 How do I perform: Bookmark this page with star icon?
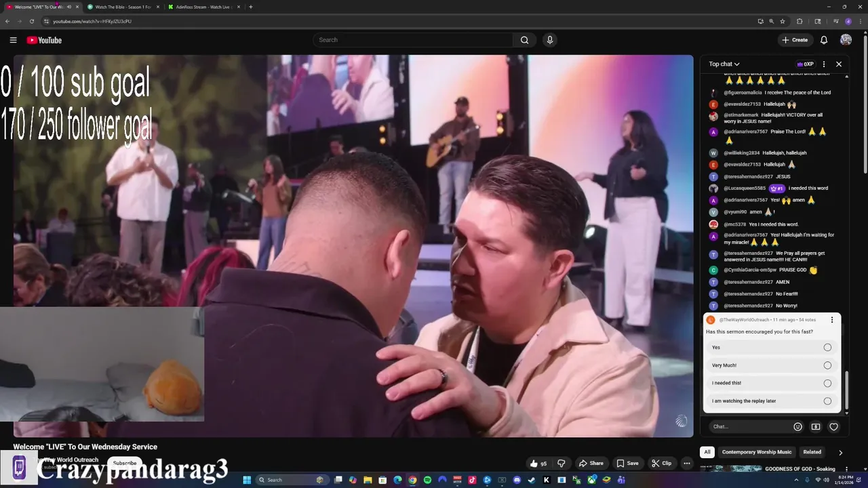pos(783,21)
